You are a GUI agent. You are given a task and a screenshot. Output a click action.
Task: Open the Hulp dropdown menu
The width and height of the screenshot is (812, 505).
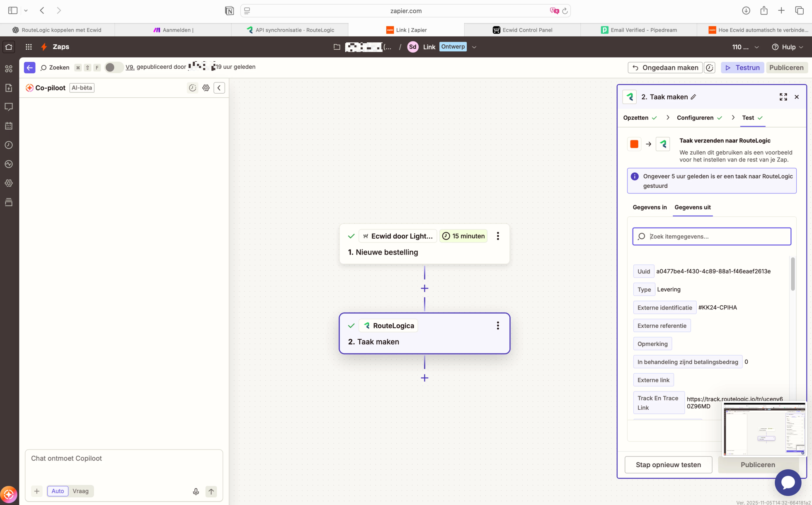coord(788,47)
